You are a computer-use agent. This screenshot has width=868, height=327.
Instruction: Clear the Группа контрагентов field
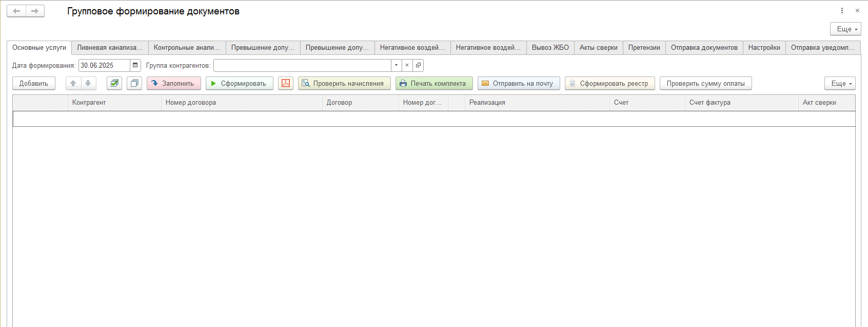407,65
